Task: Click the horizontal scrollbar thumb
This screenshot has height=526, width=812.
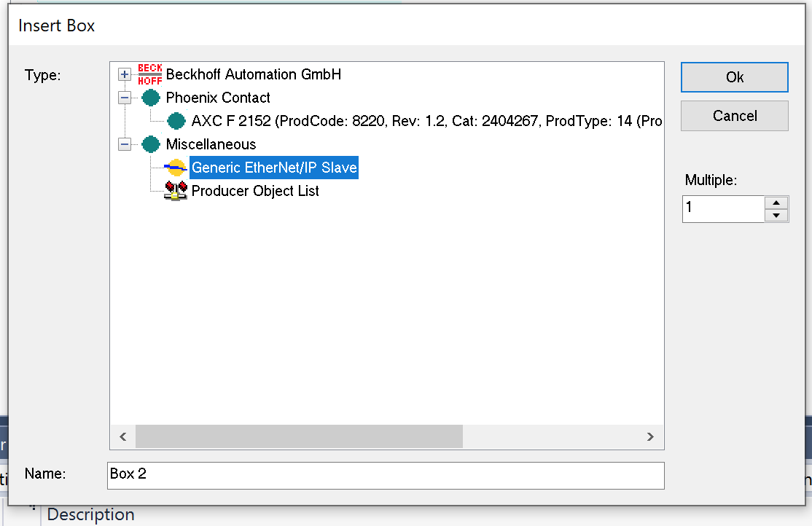Action: coord(300,436)
